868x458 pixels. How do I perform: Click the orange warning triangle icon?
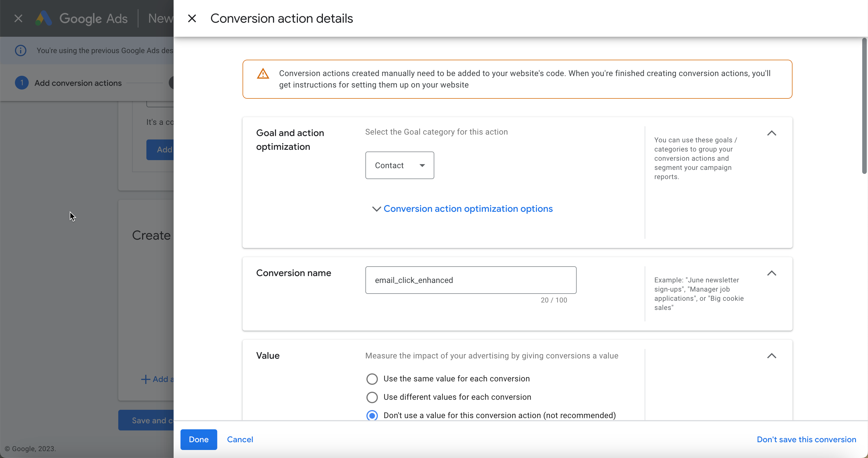(x=263, y=74)
